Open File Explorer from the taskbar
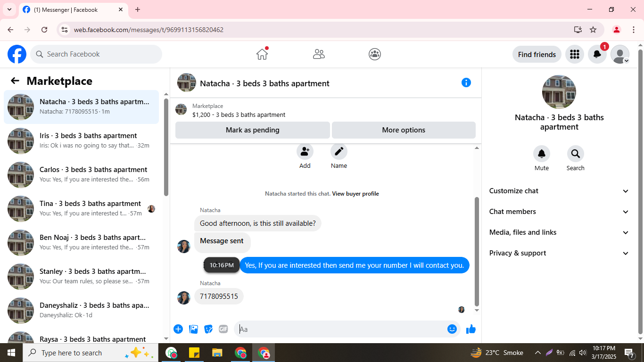The height and width of the screenshot is (362, 644). [217, 353]
